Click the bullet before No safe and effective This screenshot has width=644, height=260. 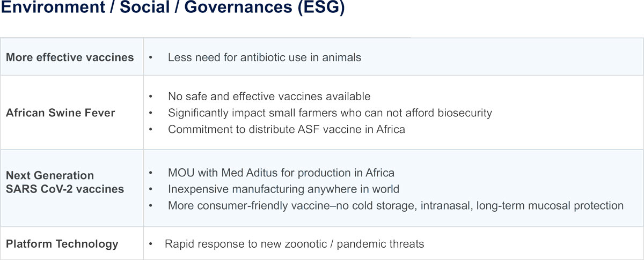click(x=151, y=97)
